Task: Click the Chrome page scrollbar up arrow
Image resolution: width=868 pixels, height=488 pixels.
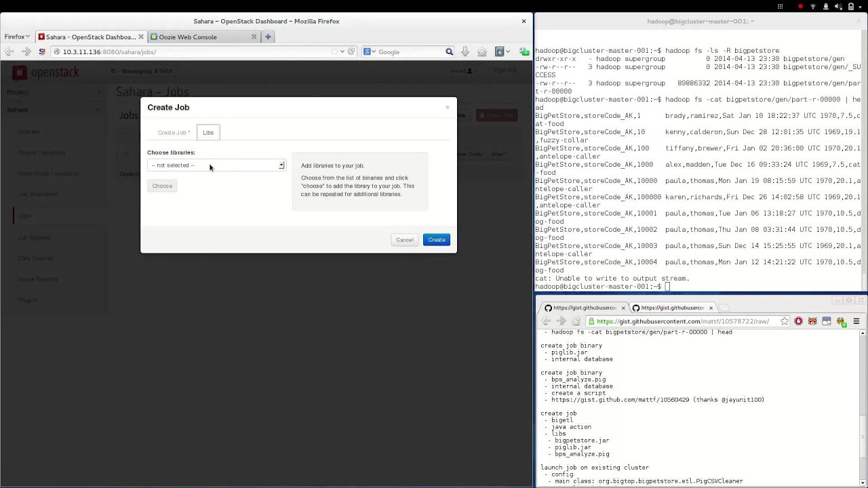Action: coord(863,333)
